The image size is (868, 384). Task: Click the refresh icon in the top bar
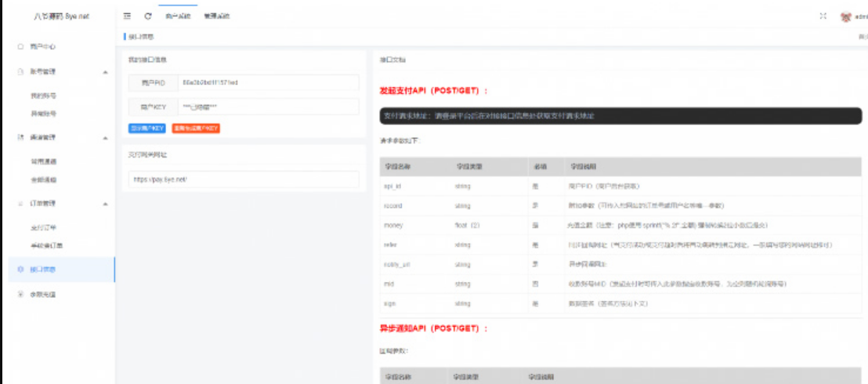click(x=148, y=16)
